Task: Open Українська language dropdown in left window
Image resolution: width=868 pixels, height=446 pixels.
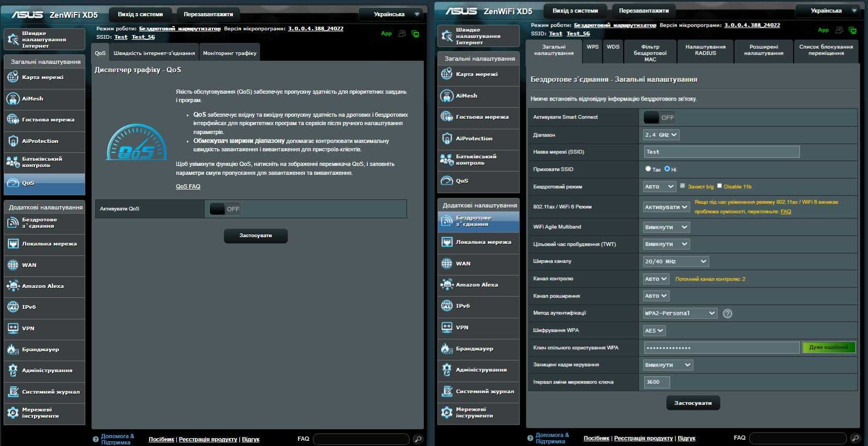Action: tap(390, 15)
